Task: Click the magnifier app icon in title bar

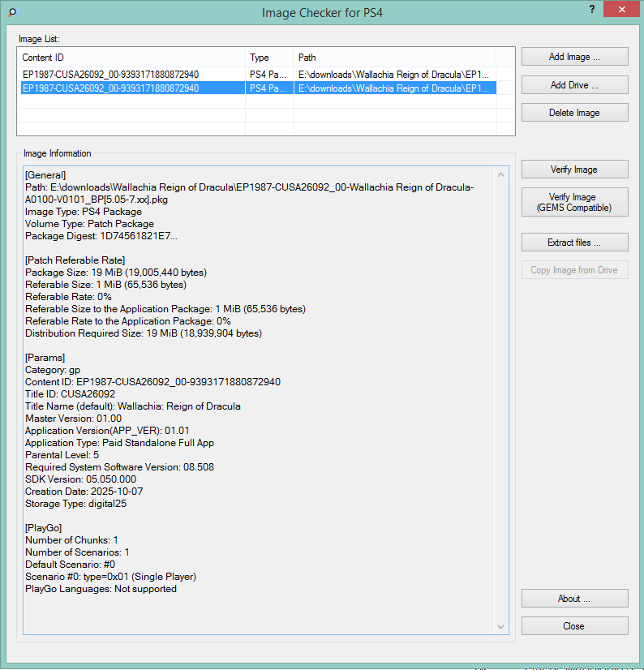Action: click(12, 13)
